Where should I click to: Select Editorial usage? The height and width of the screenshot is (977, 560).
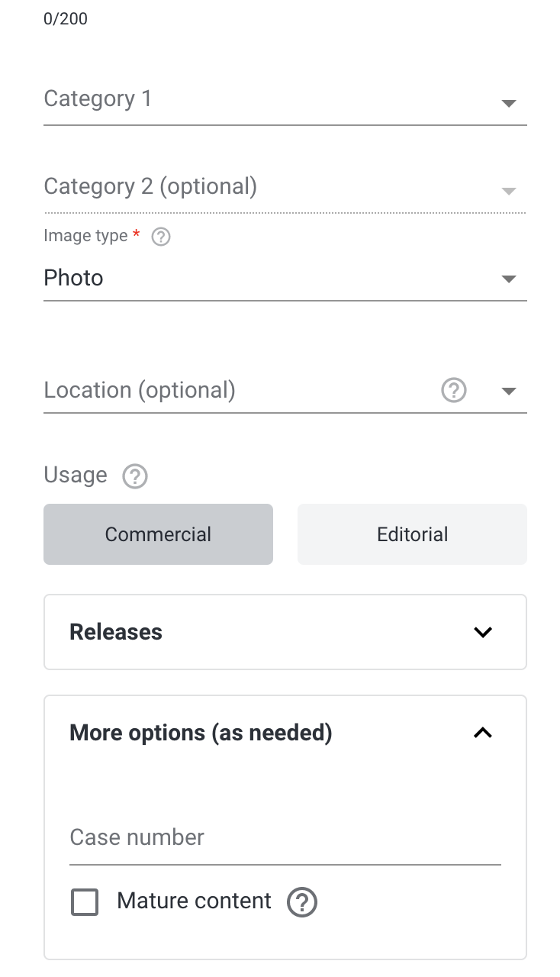pyautogui.click(x=412, y=534)
